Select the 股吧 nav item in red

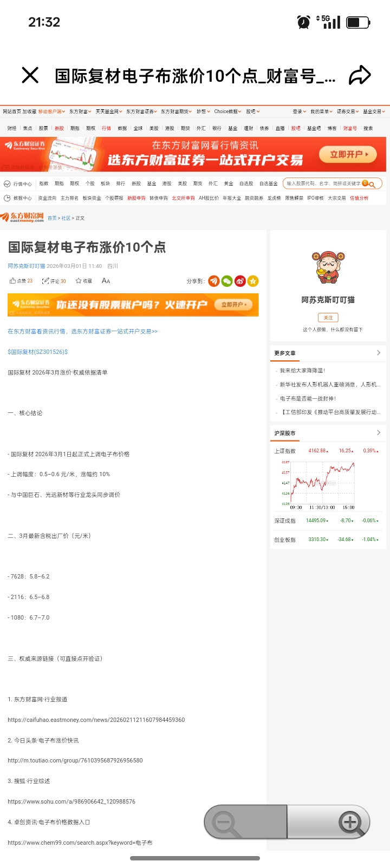(x=296, y=128)
